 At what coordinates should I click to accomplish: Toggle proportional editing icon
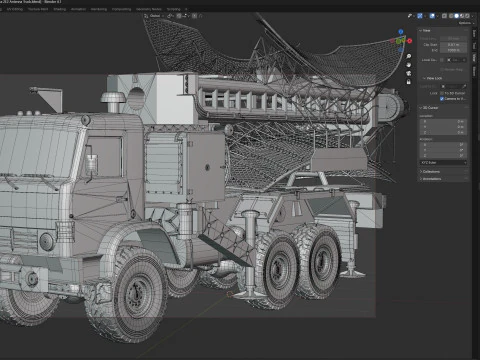(194, 16)
